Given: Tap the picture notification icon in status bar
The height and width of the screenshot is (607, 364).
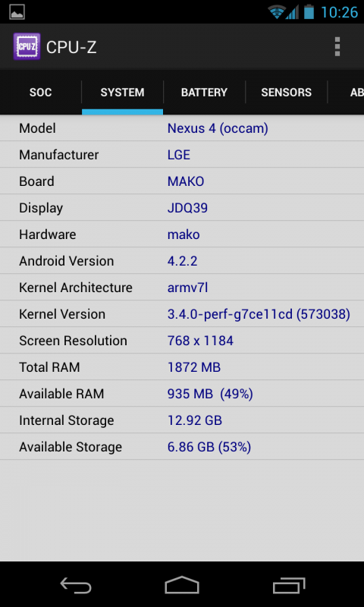Looking at the screenshot, I should (17, 12).
